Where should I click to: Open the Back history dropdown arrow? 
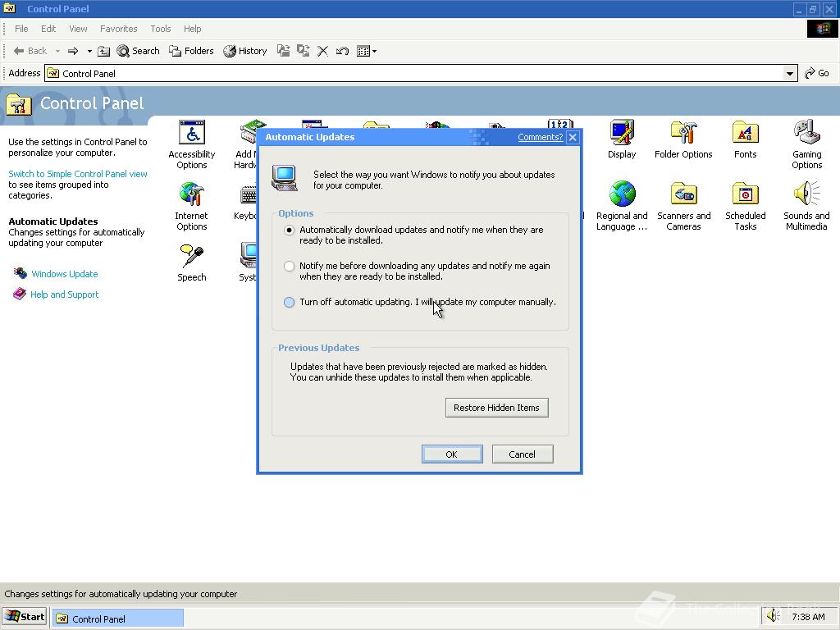[x=57, y=51]
